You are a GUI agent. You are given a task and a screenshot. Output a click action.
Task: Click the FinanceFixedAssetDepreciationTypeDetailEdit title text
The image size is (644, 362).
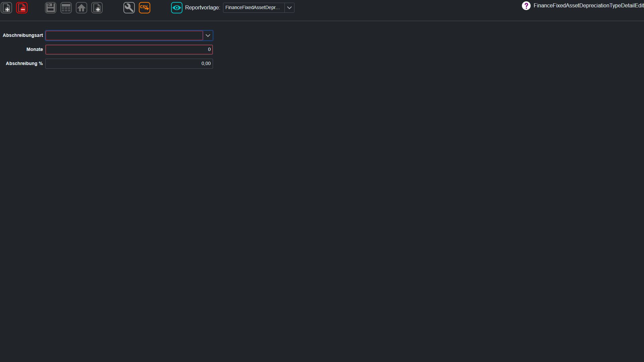pos(589,6)
